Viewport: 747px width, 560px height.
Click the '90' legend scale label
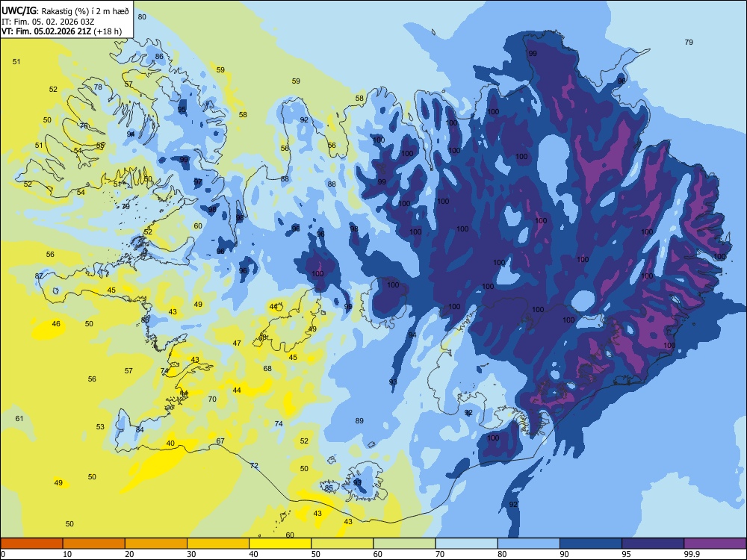[x=564, y=554]
